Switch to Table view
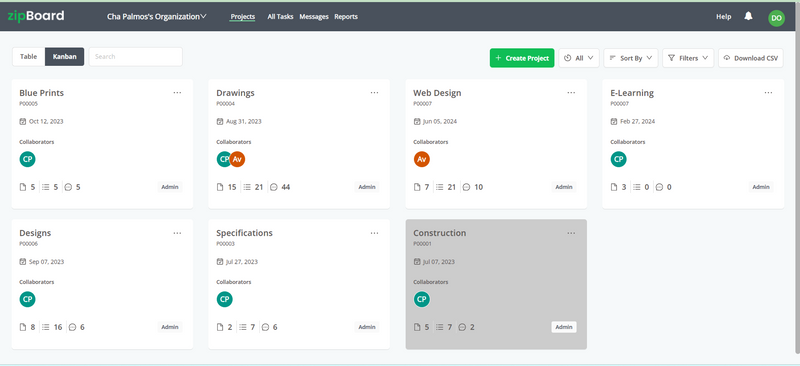Viewport: 800px width, 366px height. coord(29,57)
